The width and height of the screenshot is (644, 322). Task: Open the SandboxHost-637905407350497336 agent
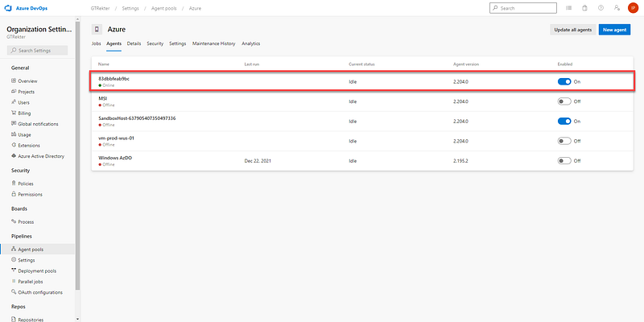137,118
